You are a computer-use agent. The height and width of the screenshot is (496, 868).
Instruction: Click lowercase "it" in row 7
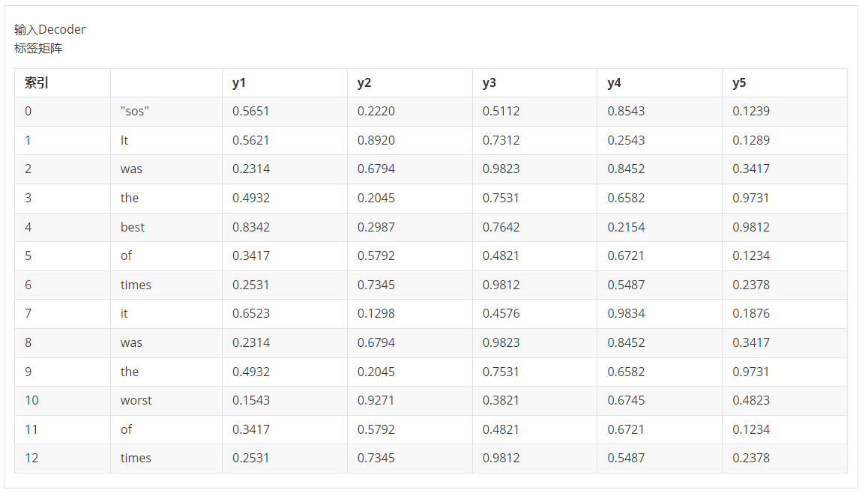(x=124, y=313)
